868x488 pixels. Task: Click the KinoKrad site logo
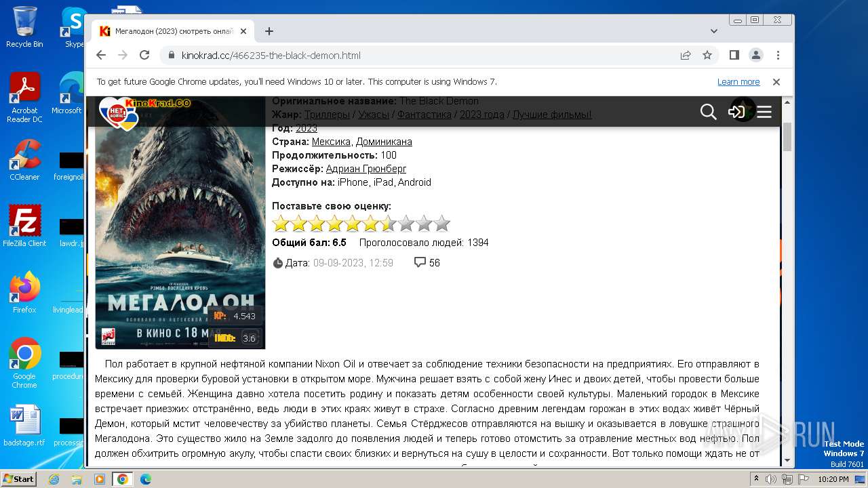pos(145,112)
